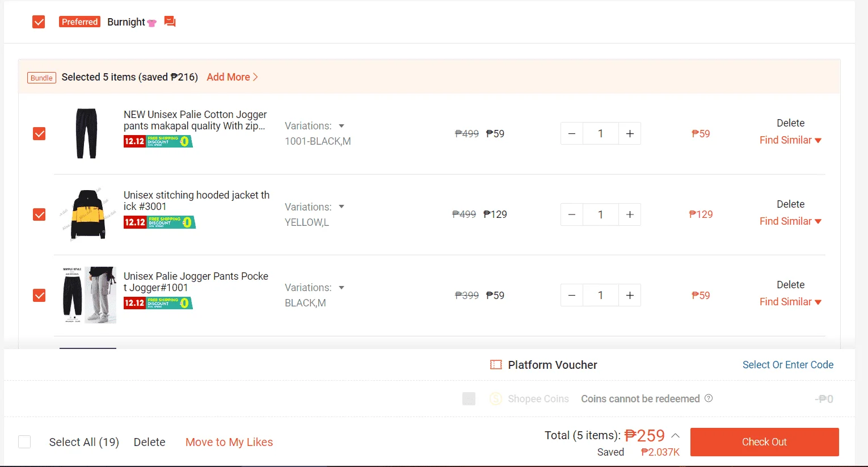Click quantity field of hooded jacket
The width and height of the screenshot is (868, 467).
pos(601,214)
